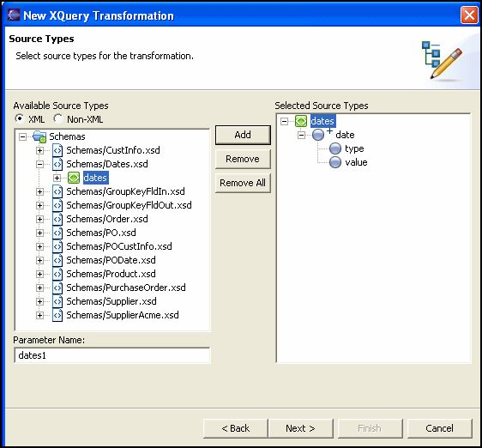Click the Schemas folder icon
This screenshot has height=448, width=482.
pos(39,136)
